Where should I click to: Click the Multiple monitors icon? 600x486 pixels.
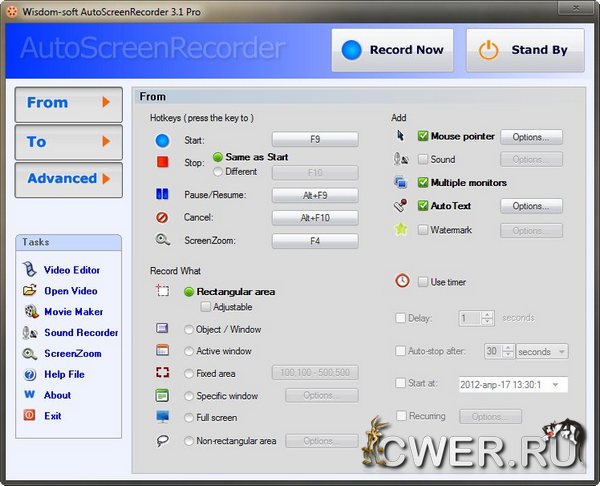tap(401, 182)
